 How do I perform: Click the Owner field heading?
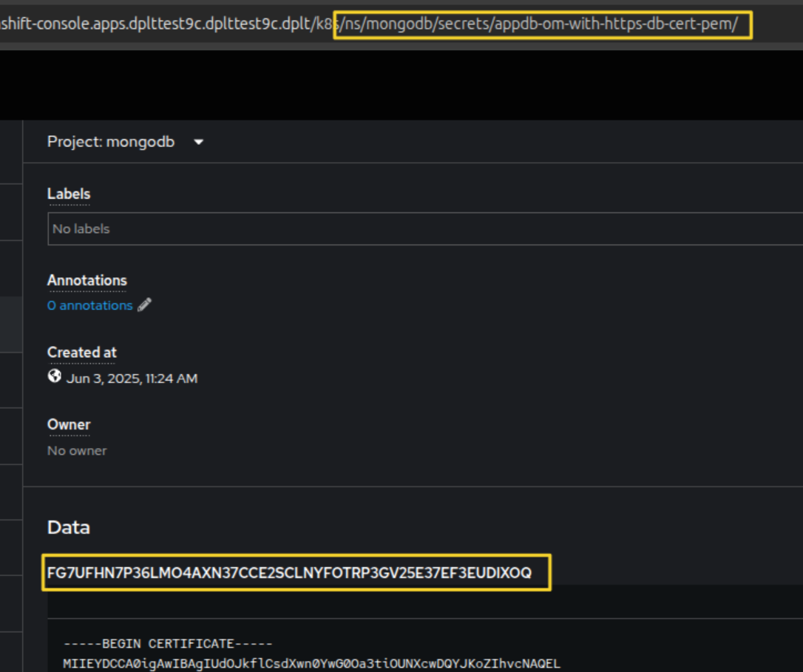tap(69, 424)
